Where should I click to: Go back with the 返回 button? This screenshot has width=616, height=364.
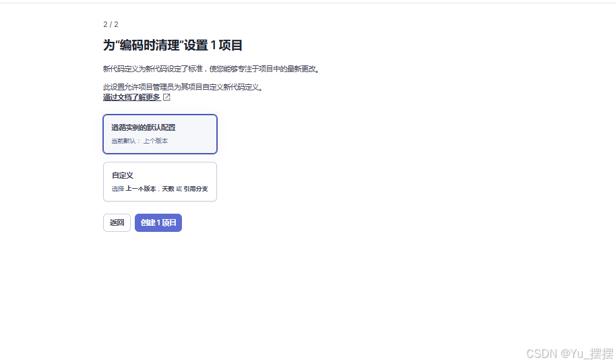117,222
